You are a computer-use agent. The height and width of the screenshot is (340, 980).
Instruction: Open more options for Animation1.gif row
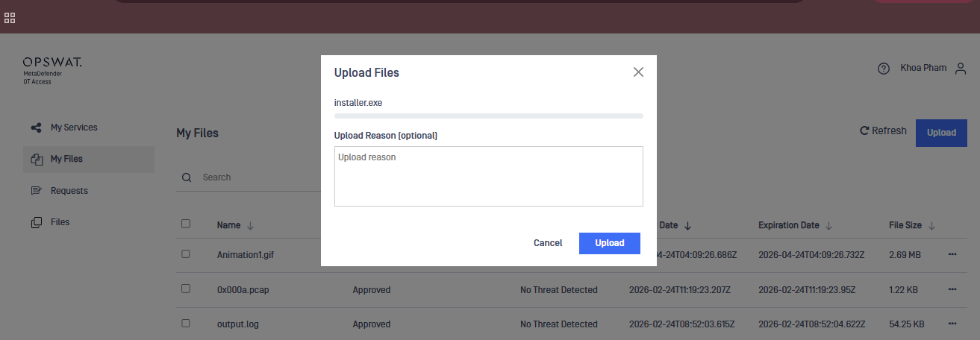(952, 254)
